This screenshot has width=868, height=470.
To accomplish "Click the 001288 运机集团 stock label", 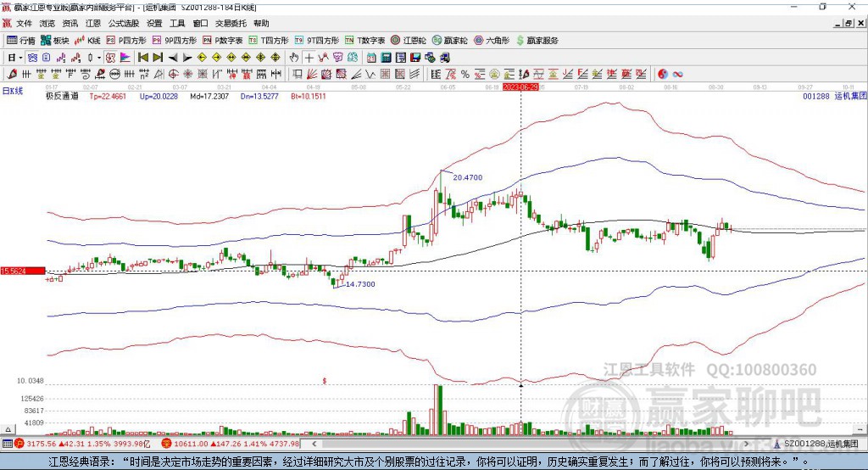I will click(834, 96).
